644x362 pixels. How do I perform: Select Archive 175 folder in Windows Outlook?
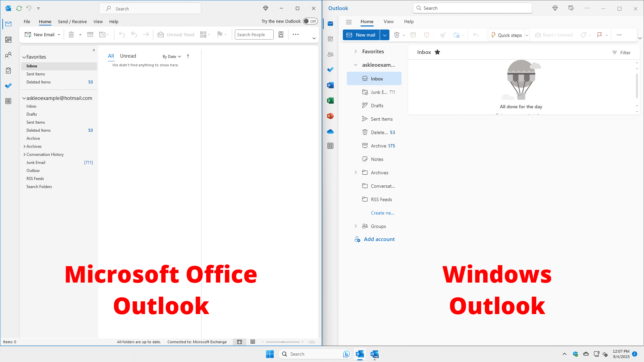tap(374, 146)
